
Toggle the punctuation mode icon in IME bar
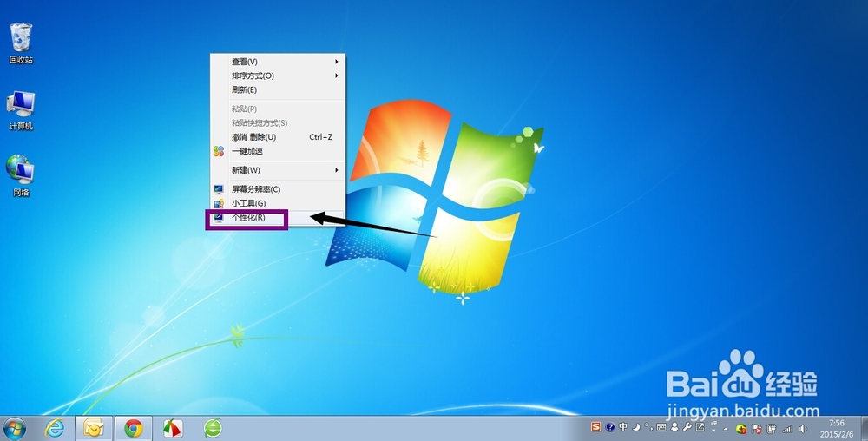pyautogui.click(x=648, y=427)
